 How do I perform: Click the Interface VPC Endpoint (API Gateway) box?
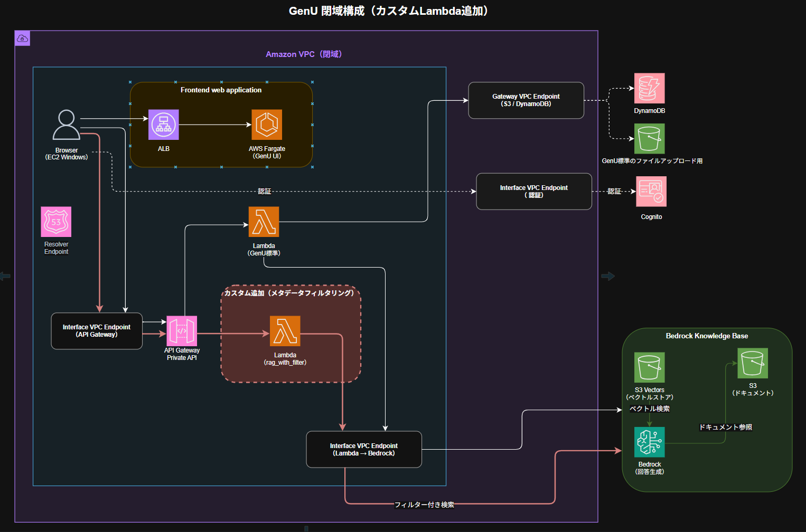[97, 331]
